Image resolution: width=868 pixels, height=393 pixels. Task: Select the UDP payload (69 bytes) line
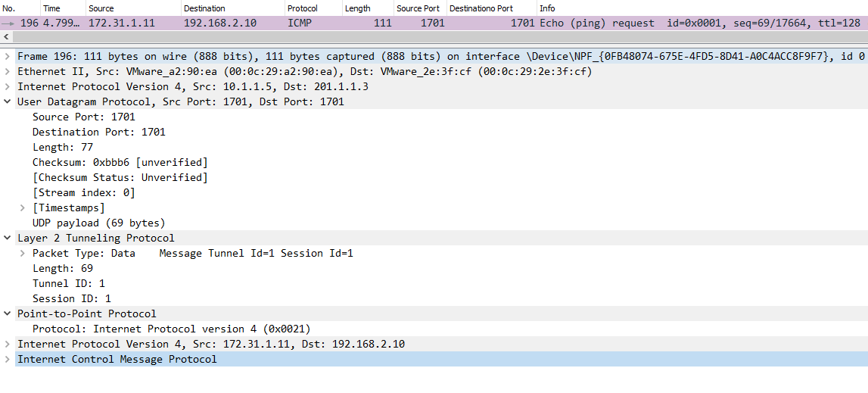point(98,223)
